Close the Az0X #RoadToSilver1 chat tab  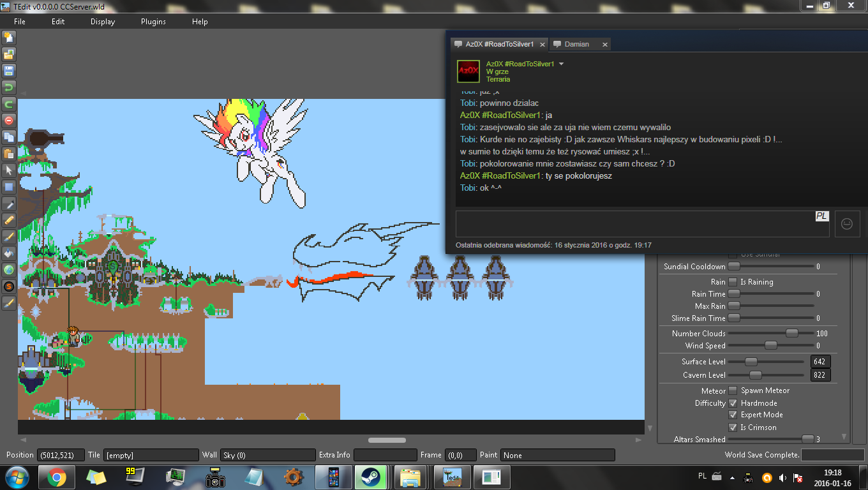[542, 45]
